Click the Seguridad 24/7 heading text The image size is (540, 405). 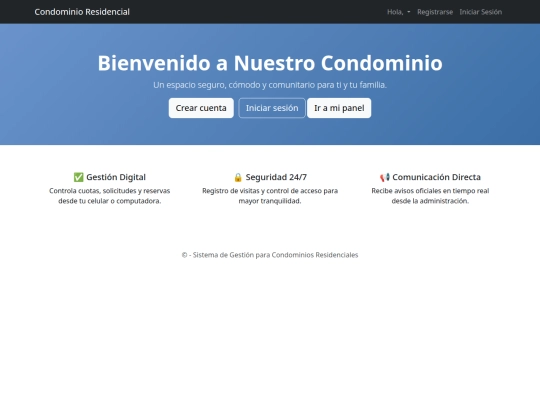pos(276,177)
